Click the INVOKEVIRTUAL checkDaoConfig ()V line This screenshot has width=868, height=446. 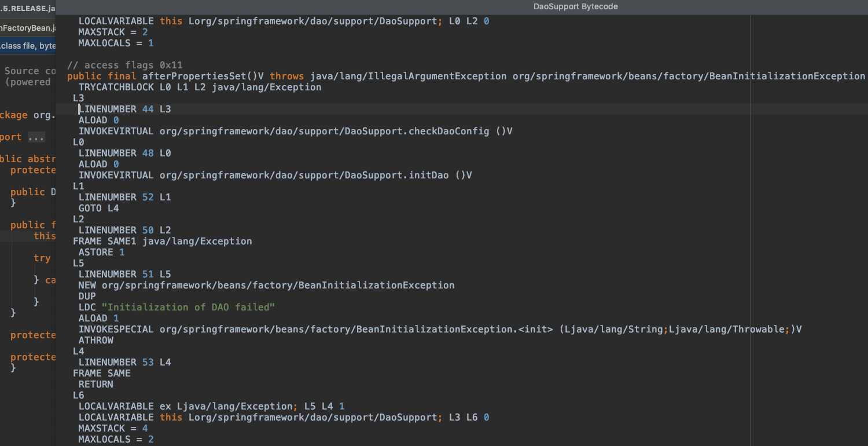pyautogui.click(x=295, y=131)
